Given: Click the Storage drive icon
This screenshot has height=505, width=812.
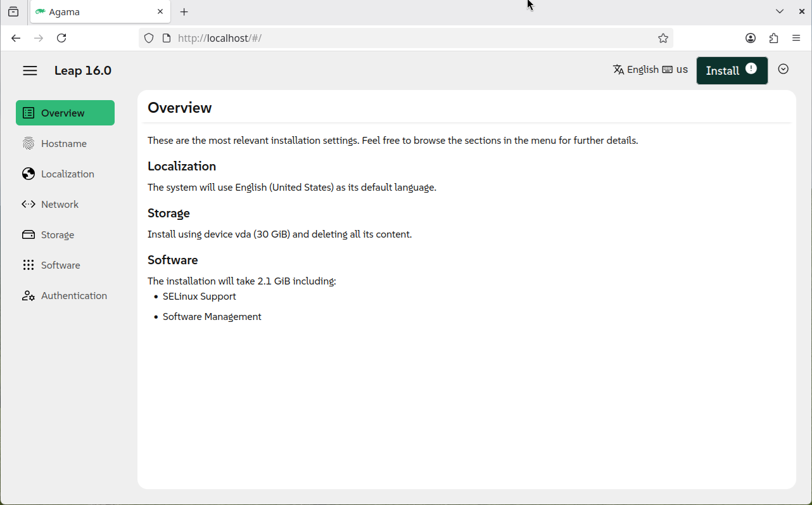Looking at the screenshot, I should (x=29, y=235).
